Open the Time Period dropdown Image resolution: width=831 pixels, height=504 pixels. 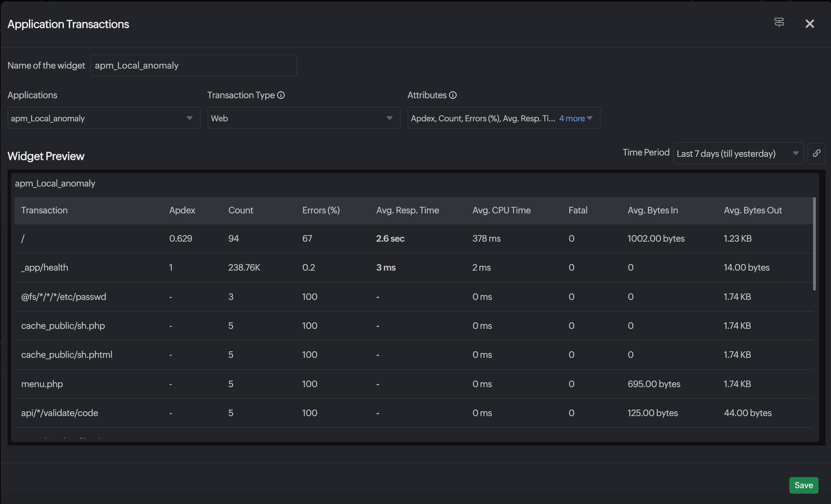point(738,153)
